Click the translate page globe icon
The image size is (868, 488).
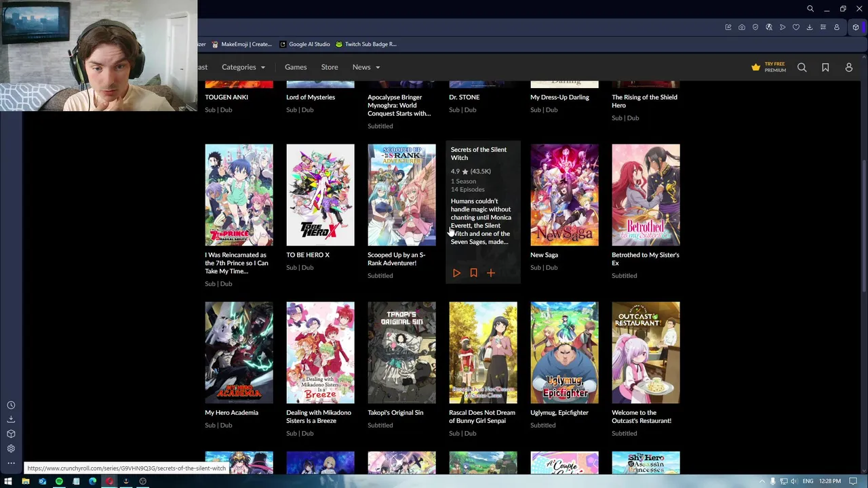point(769,27)
